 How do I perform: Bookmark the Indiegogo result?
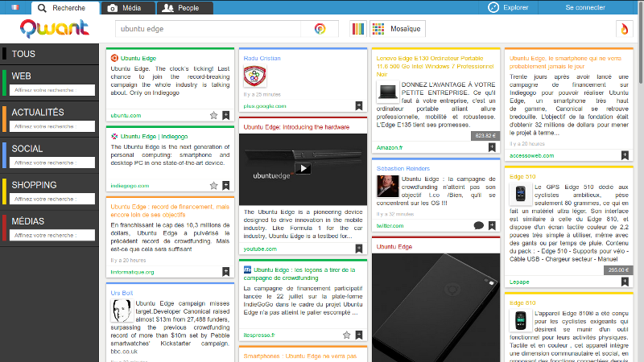point(226,186)
